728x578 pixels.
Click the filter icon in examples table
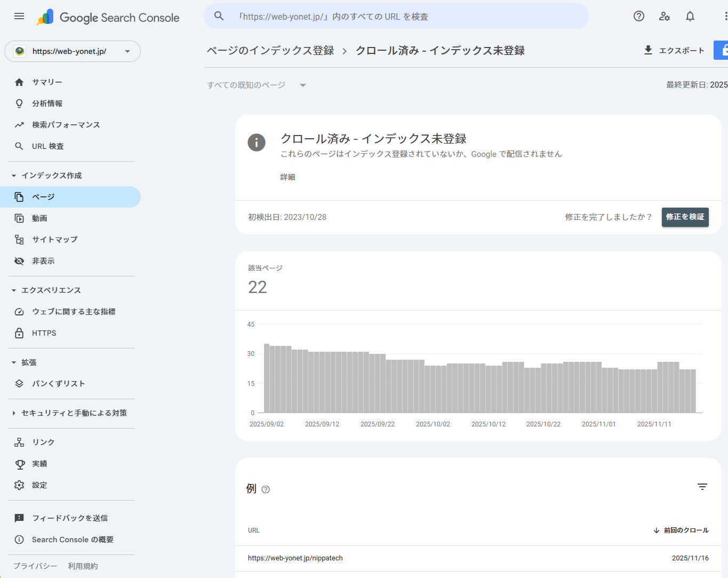point(702,487)
